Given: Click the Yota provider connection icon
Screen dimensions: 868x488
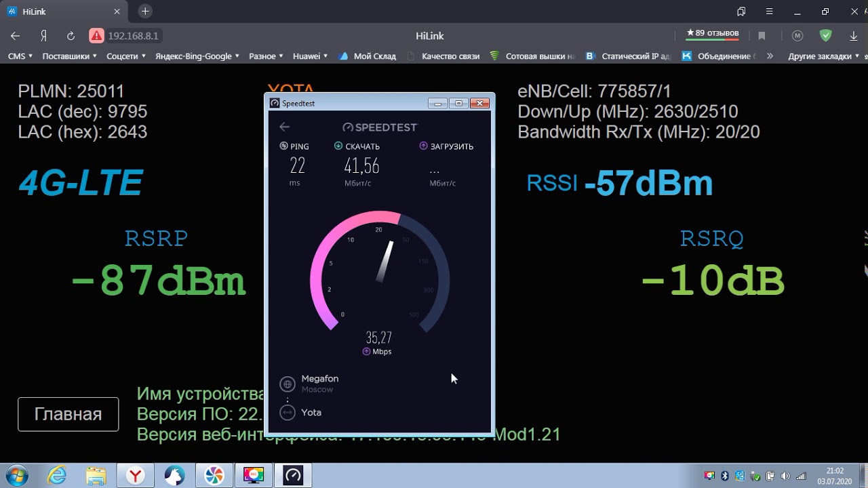Looking at the screenshot, I should pos(288,412).
